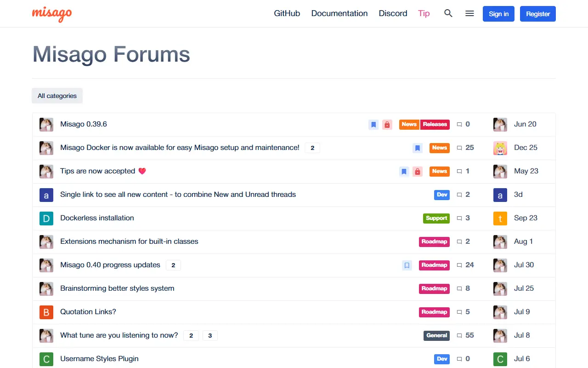This screenshot has width=588, height=368.
Task: Click the Sign in button
Action: pyautogui.click(x=498, y=14)
